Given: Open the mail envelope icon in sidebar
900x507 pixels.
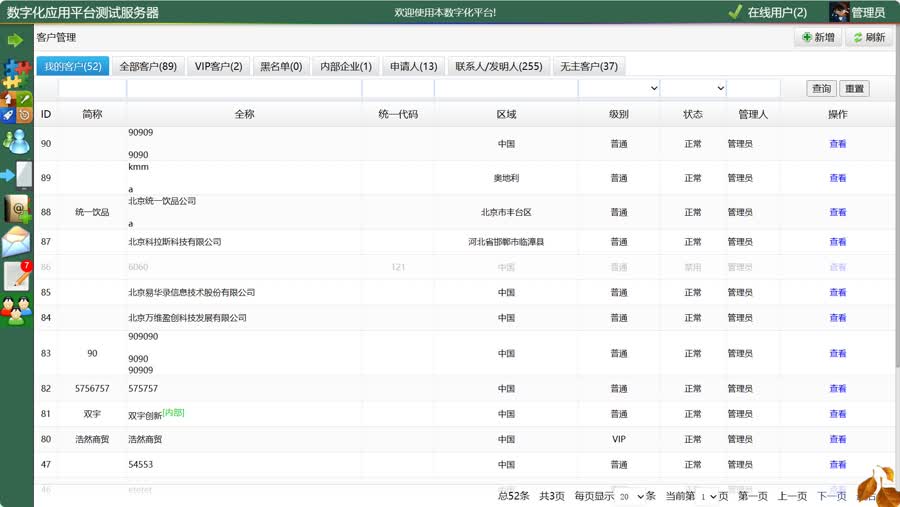Looking at the screenshot, I should (x=16, y=242).
